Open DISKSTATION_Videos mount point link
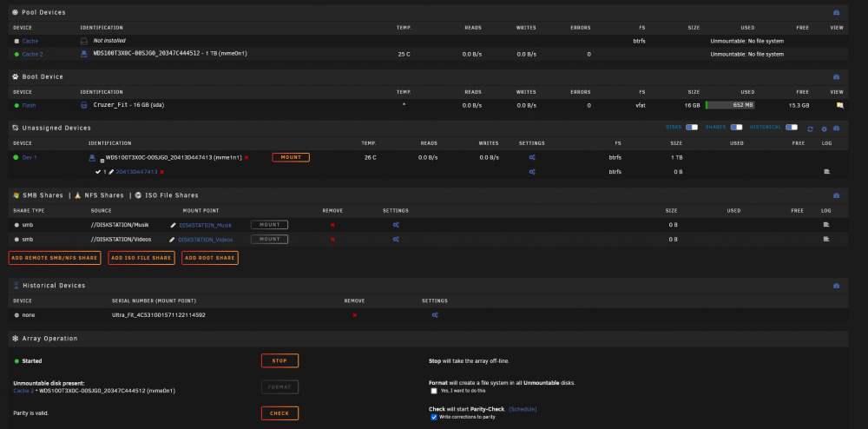This screenshot has width=868, height=429. [206, 240]
